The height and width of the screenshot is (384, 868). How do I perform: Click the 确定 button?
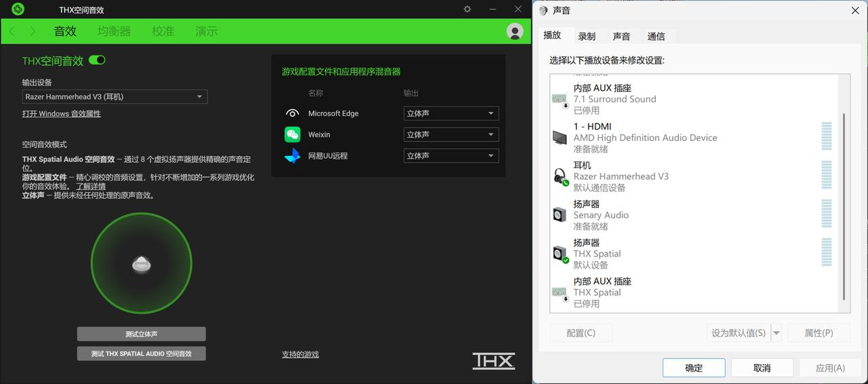pos(694,368)
